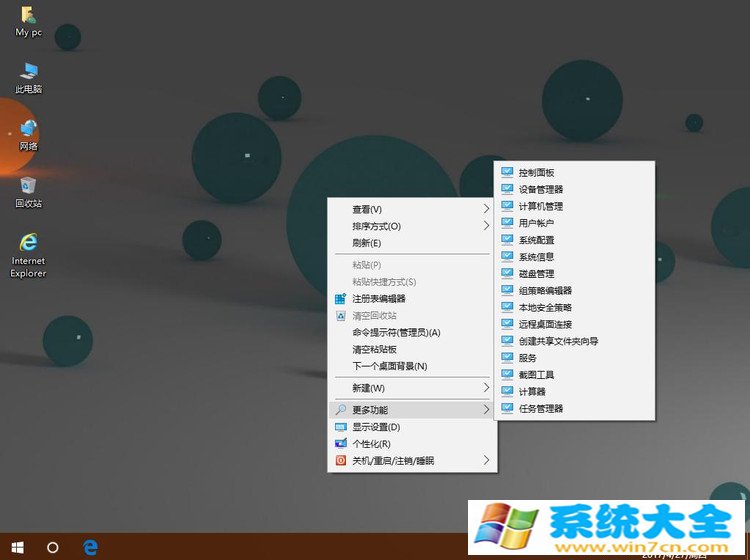Select 清空粘贴板 in the context menu
Image resolution: width=750 pixels, height=560 pixels.
click(x=412, y=349)
